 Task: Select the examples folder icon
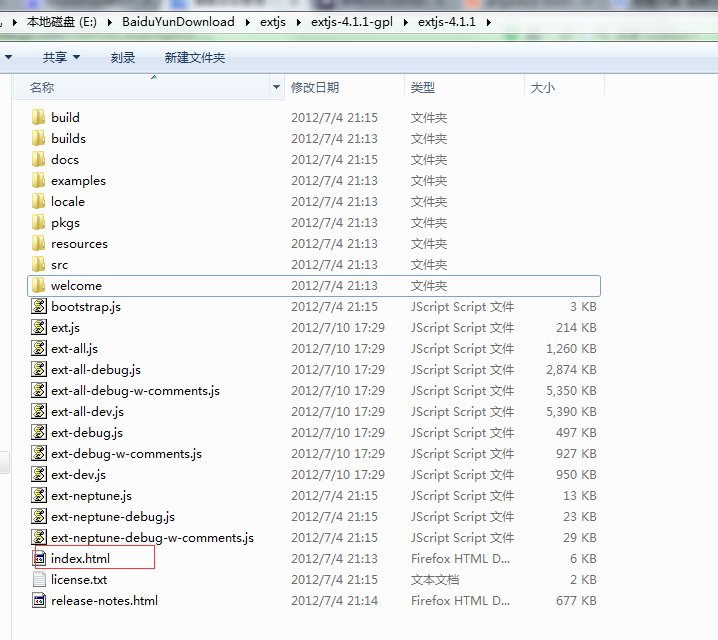click(x=39, y=180)
